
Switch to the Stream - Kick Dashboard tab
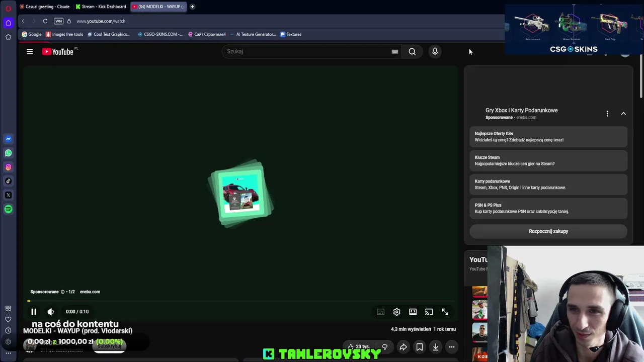point(101,7)
